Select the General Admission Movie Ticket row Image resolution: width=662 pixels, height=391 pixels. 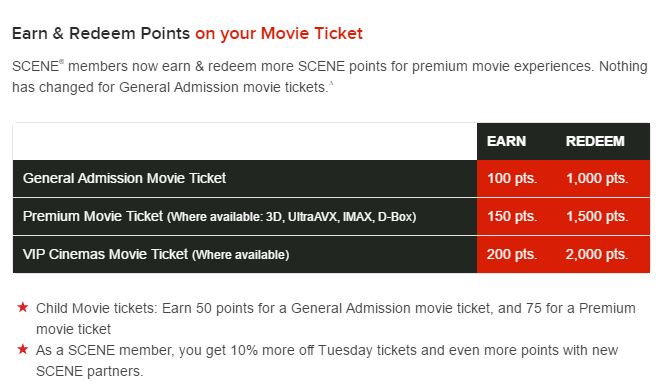coord(331,178)
